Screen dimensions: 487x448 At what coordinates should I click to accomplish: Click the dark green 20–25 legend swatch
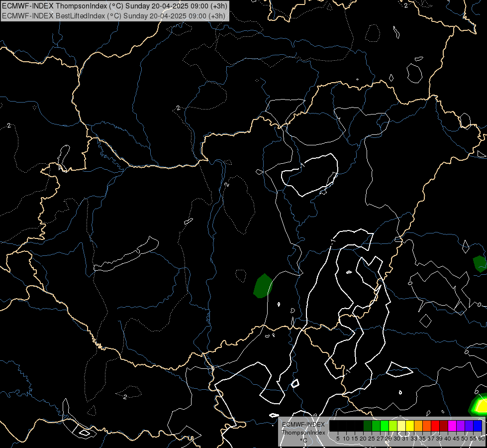click(x=368, y=426)
